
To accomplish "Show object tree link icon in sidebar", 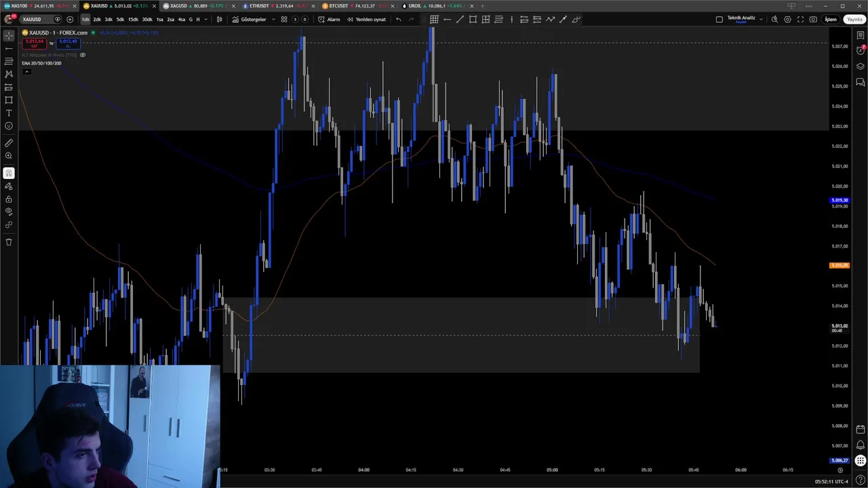I will click(9, 225).
